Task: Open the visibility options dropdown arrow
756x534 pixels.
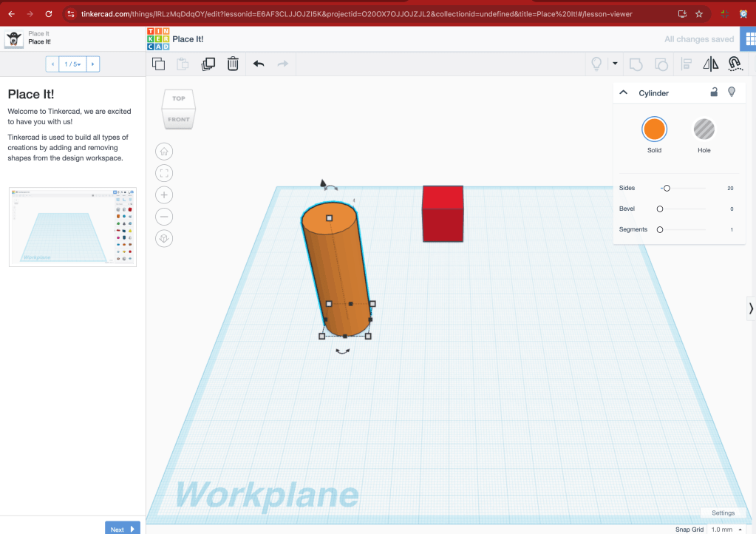Action: [615, 63]
